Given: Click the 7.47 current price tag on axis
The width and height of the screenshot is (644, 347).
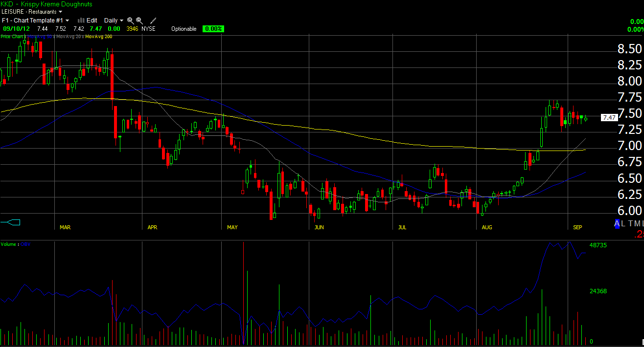Looking at the screenshot, I should [609, 117].
